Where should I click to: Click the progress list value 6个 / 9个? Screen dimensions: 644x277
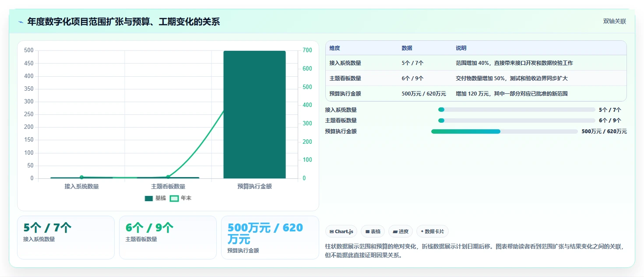[x=610, y=121]
